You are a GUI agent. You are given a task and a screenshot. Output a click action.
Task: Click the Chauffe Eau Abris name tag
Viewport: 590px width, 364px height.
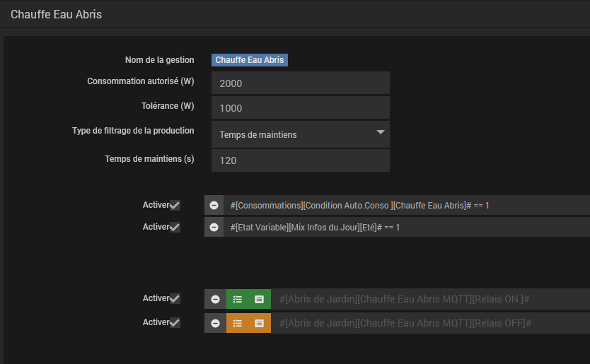[250, 60]
